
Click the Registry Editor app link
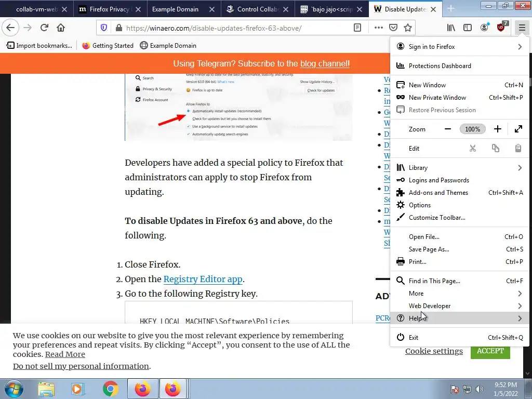[x=203, y=279]
